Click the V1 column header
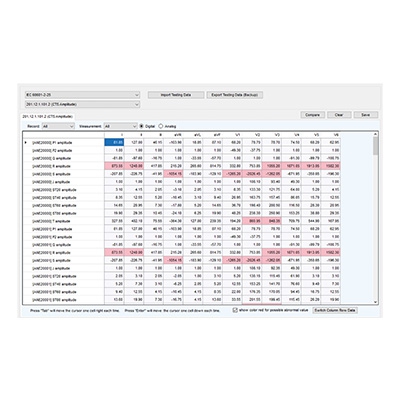This screenshot has width=400, height=400. [x=232, y=135]
